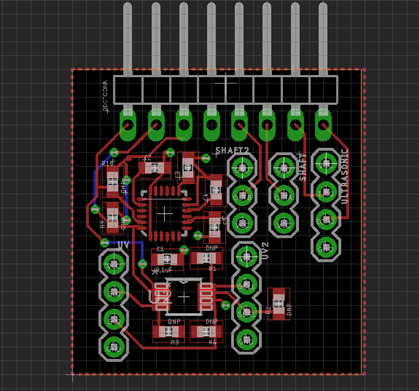Click the QFN chip origin cross

[x=164, y=214]
